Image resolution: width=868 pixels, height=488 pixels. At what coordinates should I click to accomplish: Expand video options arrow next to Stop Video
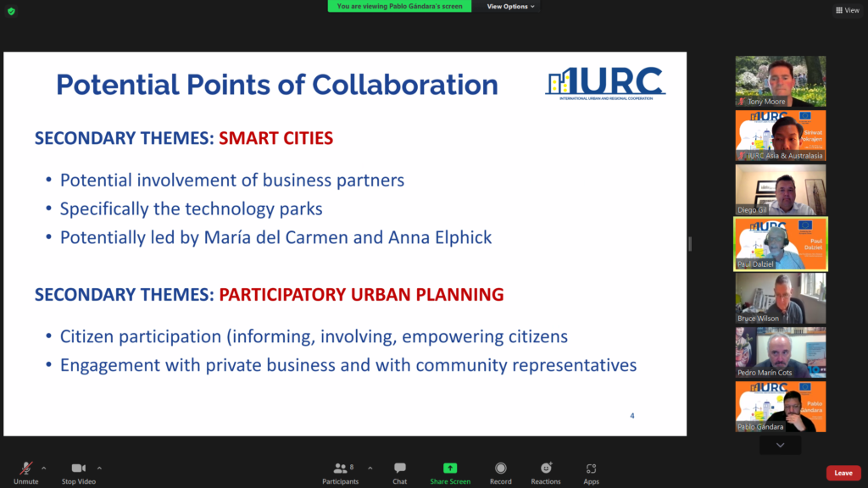click(99, 467)
